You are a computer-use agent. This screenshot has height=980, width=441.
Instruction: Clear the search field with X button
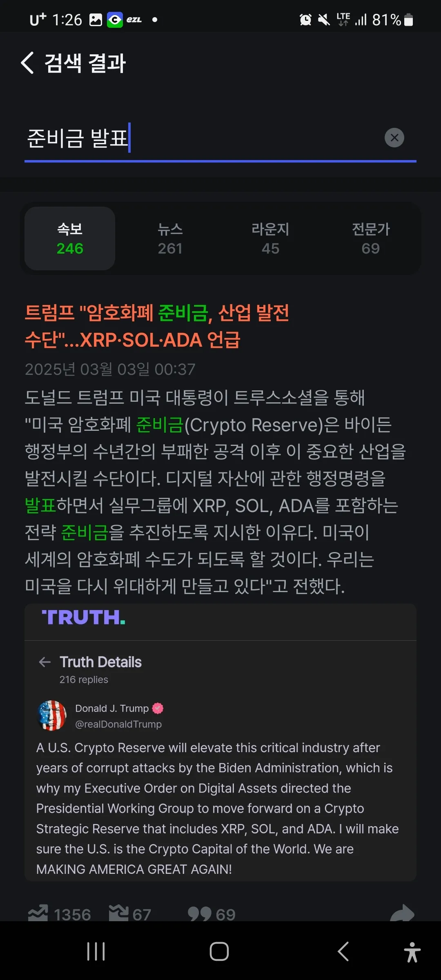(x=394, y=138)
